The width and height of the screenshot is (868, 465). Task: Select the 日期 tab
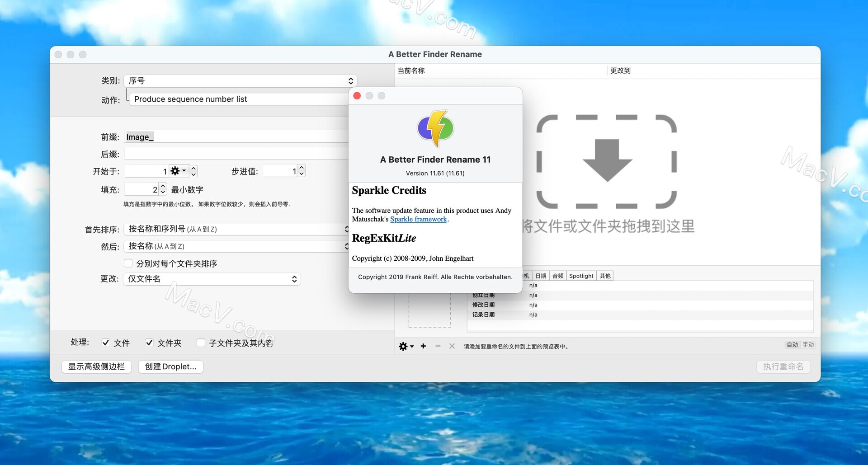541,276
